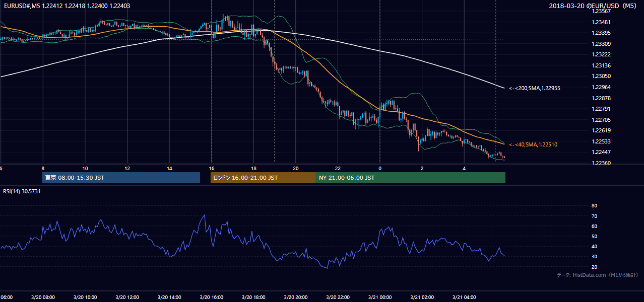Image resolution: width=644 pixels, height=302 pixels.
Task: Click price axis value 1.23309
Action: tap(601, 44)
